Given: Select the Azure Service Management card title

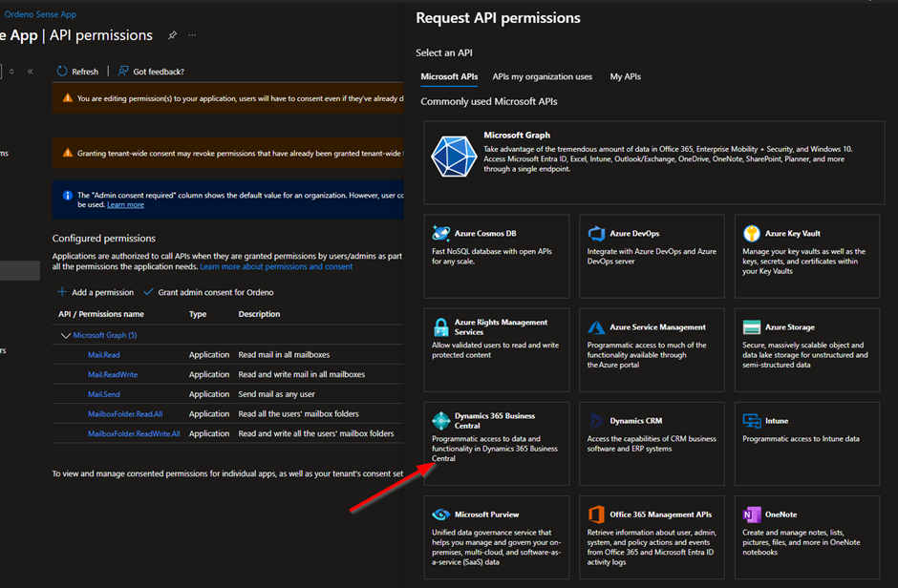Looking at the screenshot, I should [x=657, y=327].
